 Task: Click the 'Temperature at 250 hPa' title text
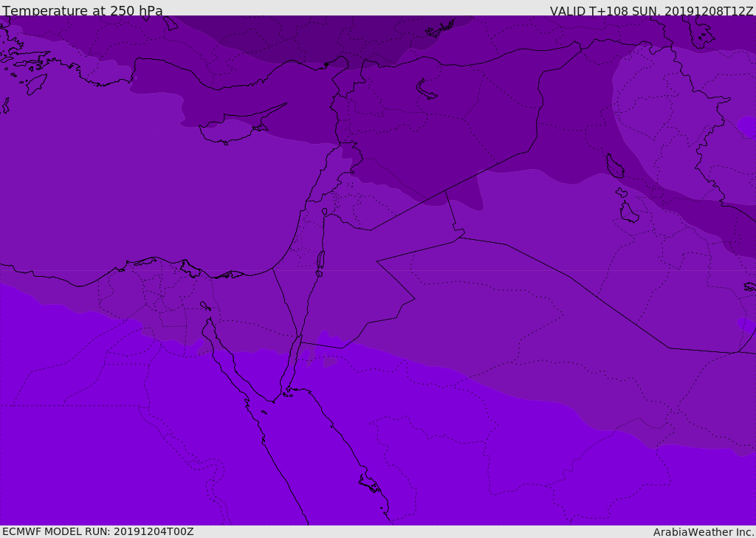coord(83,10)
